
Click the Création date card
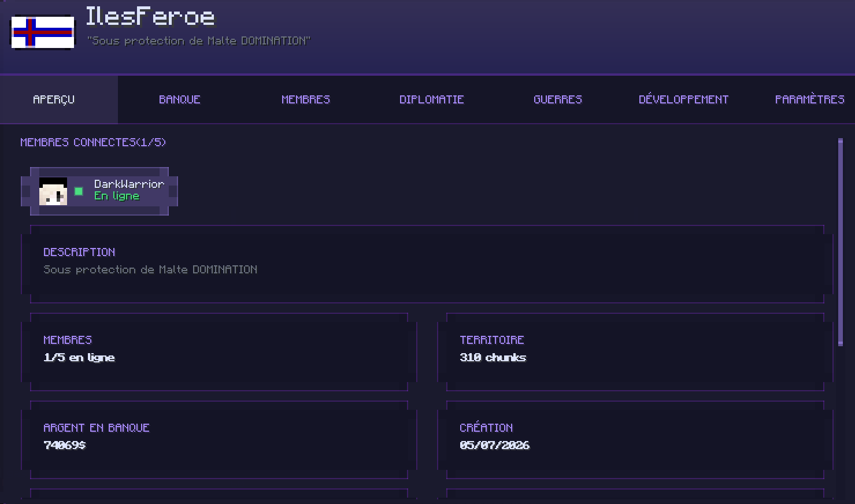click(635, 440)
